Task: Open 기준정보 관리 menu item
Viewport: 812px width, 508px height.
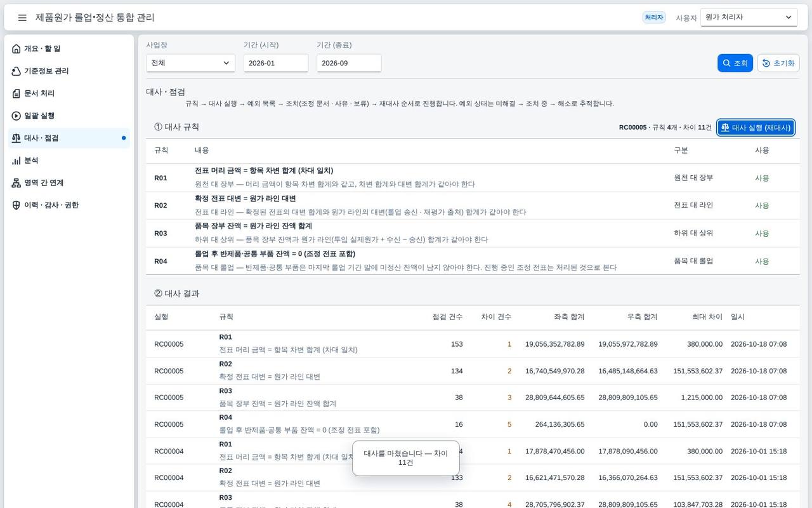Action: pyautogui.click(x=69, y=71)
